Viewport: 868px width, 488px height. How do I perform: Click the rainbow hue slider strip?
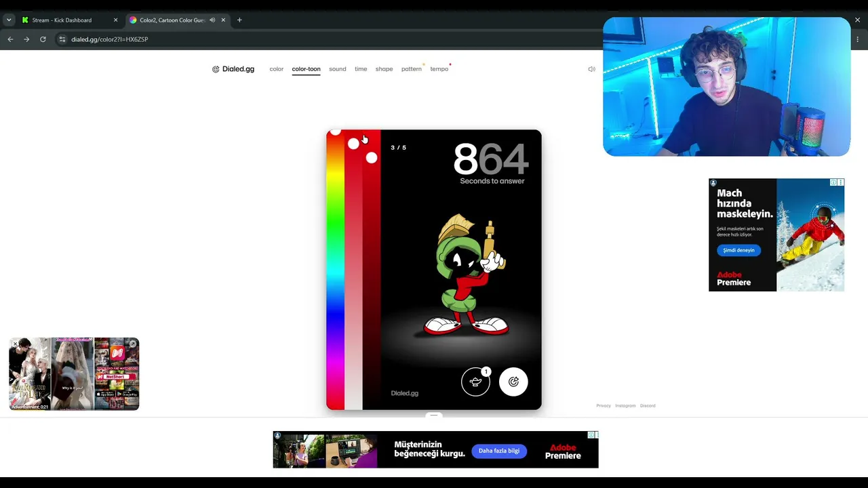335,270
